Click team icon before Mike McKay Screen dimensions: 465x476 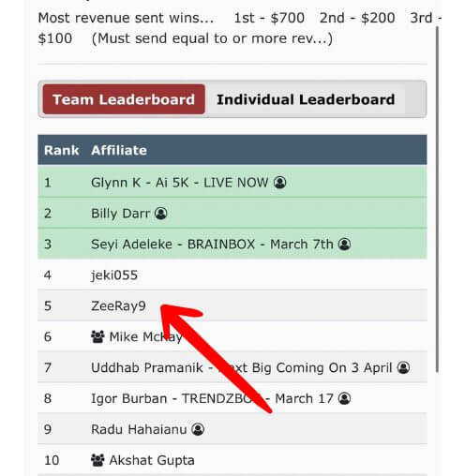[x=97, y=336]
